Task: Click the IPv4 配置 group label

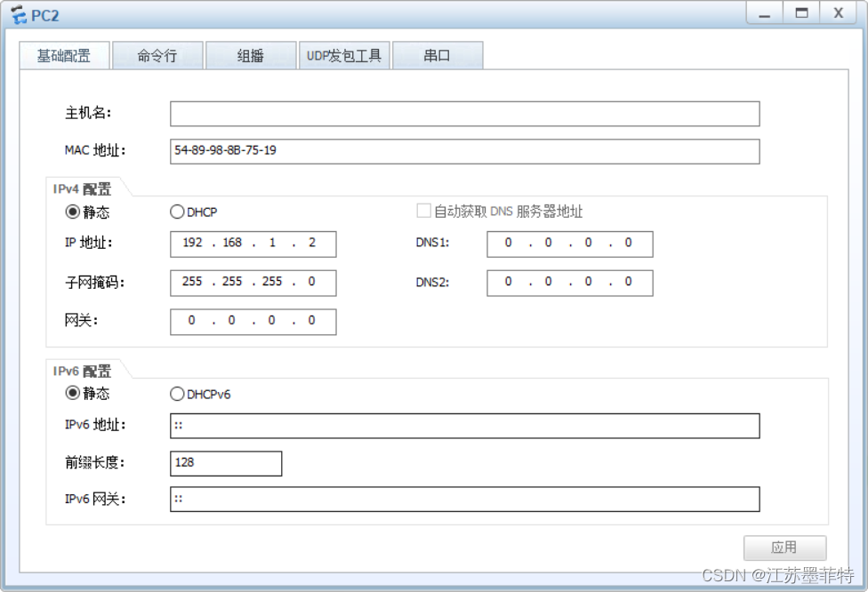Action: coord(82,189)
